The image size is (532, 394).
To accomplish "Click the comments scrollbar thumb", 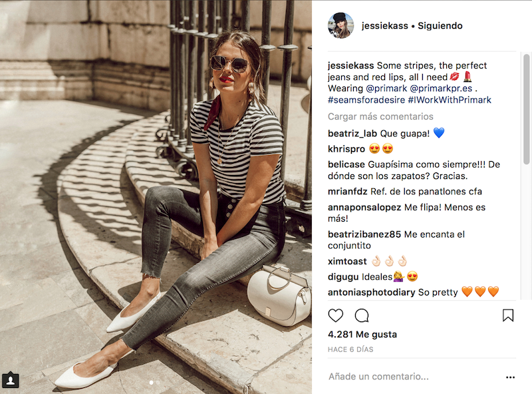I will pos(526,108).
